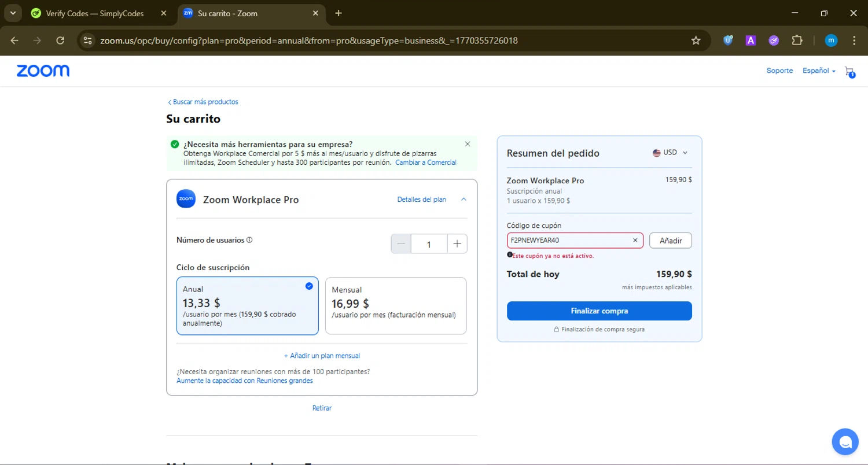This screenshot has height=465, width=868.
Task: Open Aumente la capacidad con Reuniones grandes
Action: [245, 381]
